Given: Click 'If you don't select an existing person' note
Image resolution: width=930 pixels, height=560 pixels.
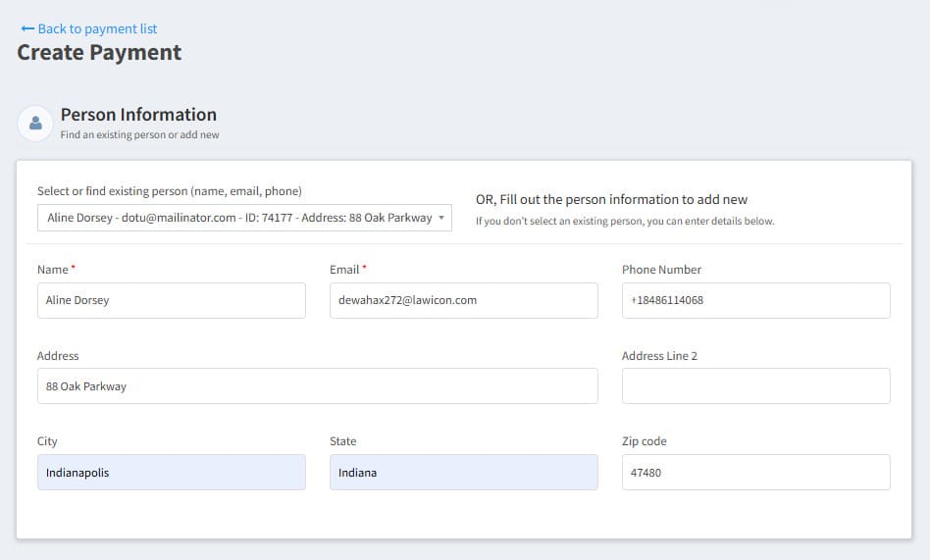Looking at the screenshot, I should pyautogui.click(x=625, y=221).
